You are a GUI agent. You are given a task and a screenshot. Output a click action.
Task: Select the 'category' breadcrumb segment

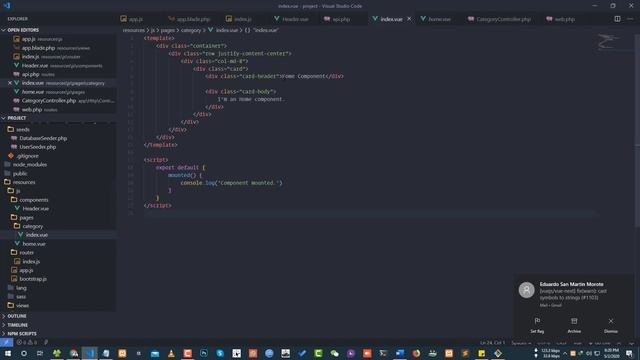point(191,30)
